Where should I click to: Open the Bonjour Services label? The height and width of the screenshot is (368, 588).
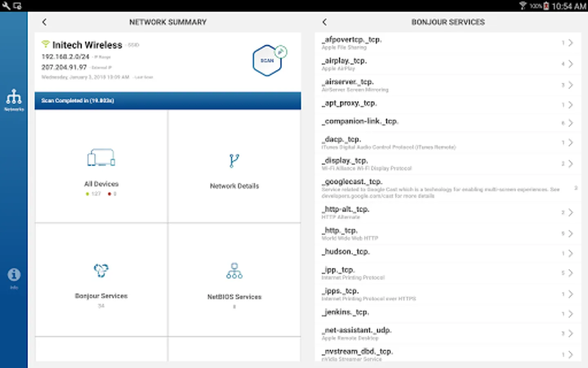(x=101, y=296)
